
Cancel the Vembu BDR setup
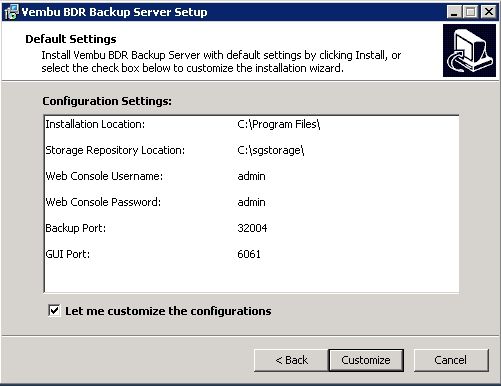point(451,360)
